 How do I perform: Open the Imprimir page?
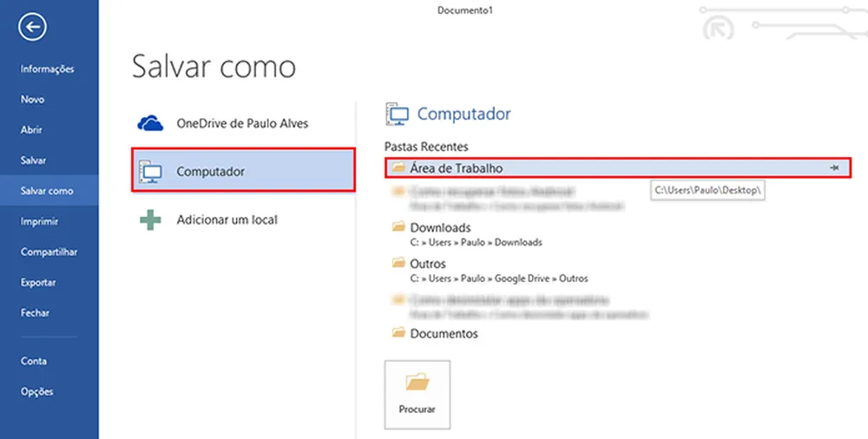point(40,221)
